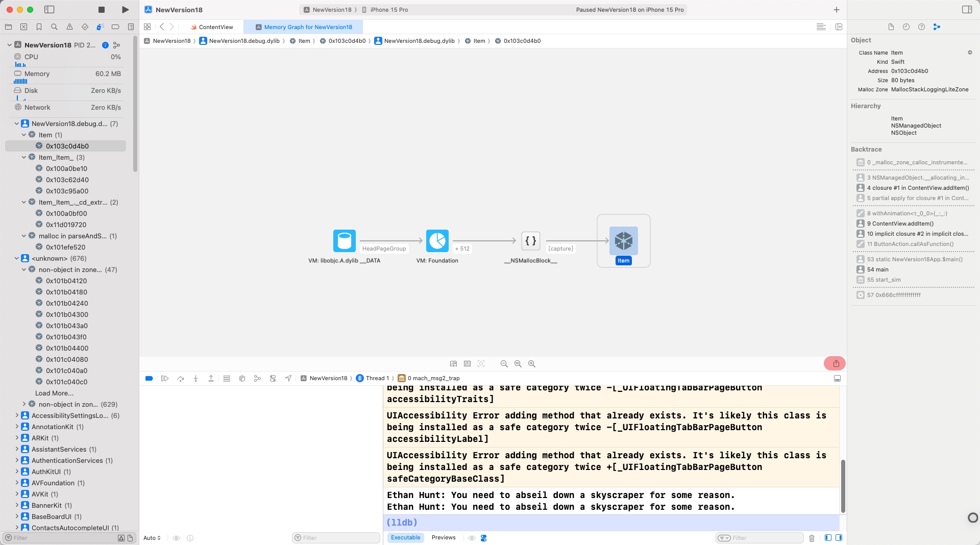Viewport: 980px width, 545px height.
Task: Click the Stop button in toolbar
Action: [x=102, y=10]
